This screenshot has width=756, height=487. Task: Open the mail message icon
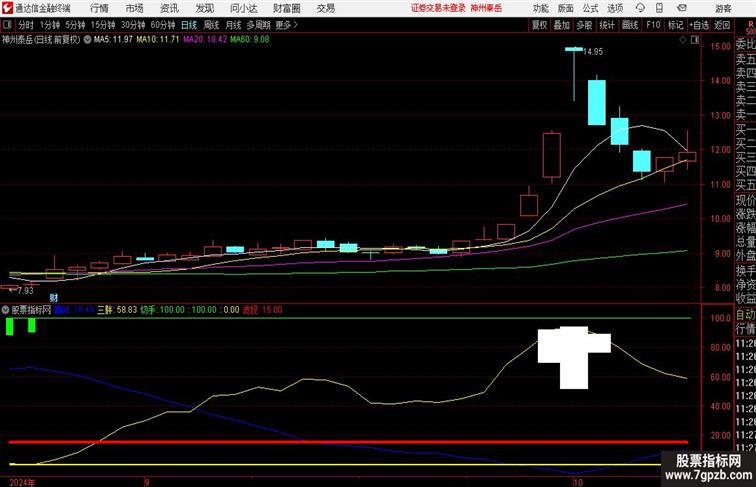682,8
